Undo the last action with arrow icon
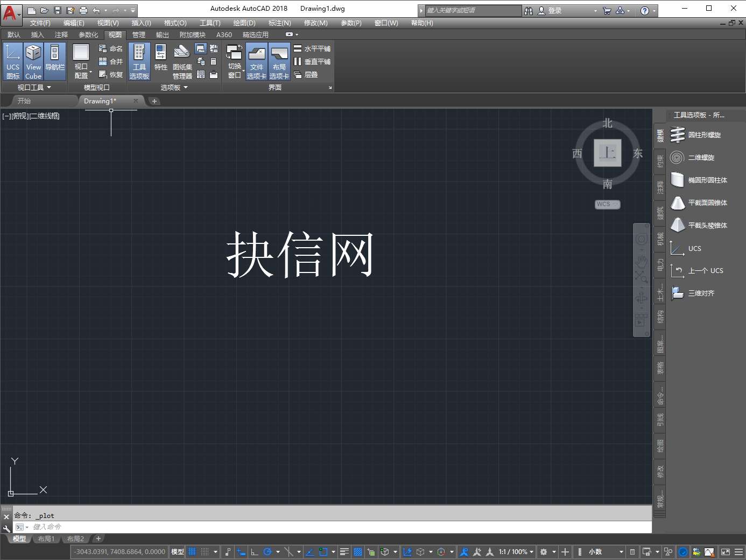Viewport: 746px width, 560px height. click(x=96, y=10)
